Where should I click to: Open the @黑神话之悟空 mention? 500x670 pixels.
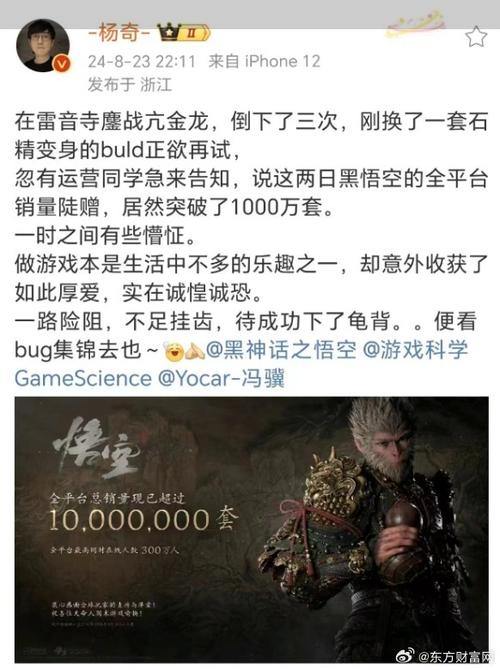click(x=281, y=350)
